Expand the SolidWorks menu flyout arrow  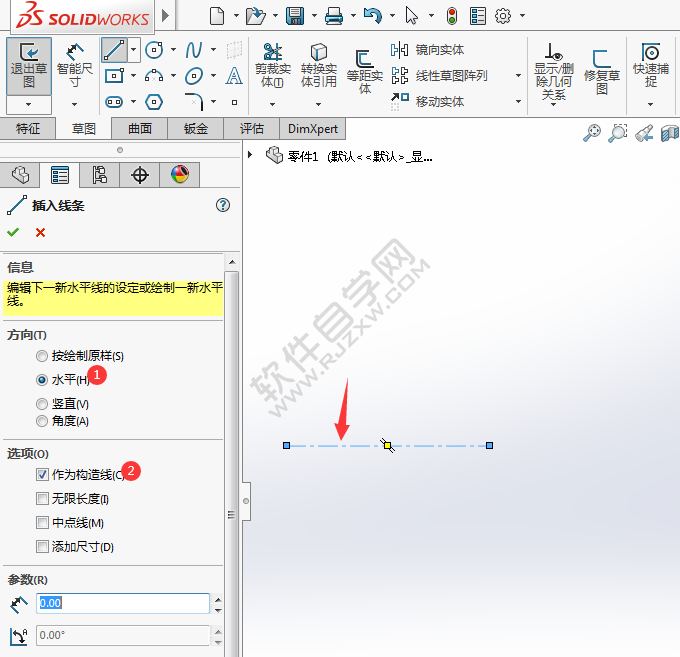tap(165, 16)
